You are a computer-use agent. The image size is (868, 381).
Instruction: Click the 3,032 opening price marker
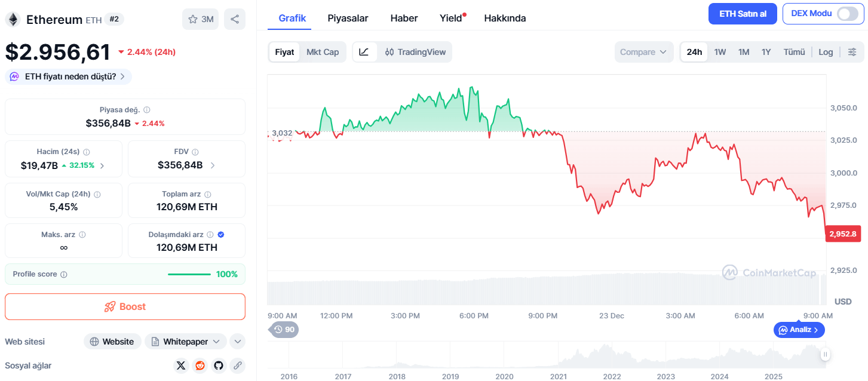(x=282, y=133)
